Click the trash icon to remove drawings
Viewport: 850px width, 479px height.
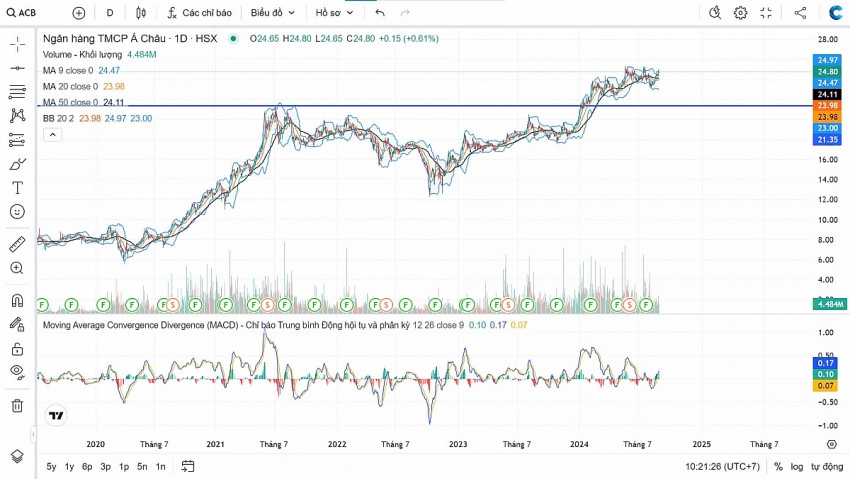point(17,405)
